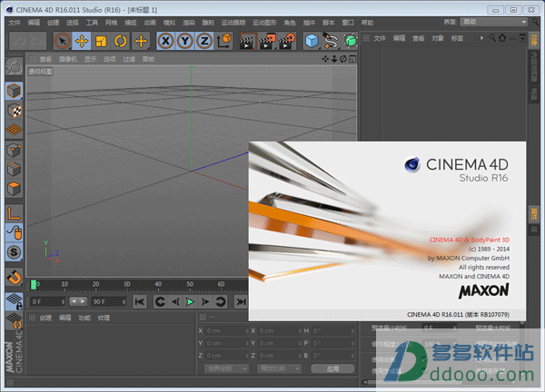Screen dimensions: 545x392
Task: Click the Planar Workplane icon with orange arrows
Action: click(x=14, y=320)
